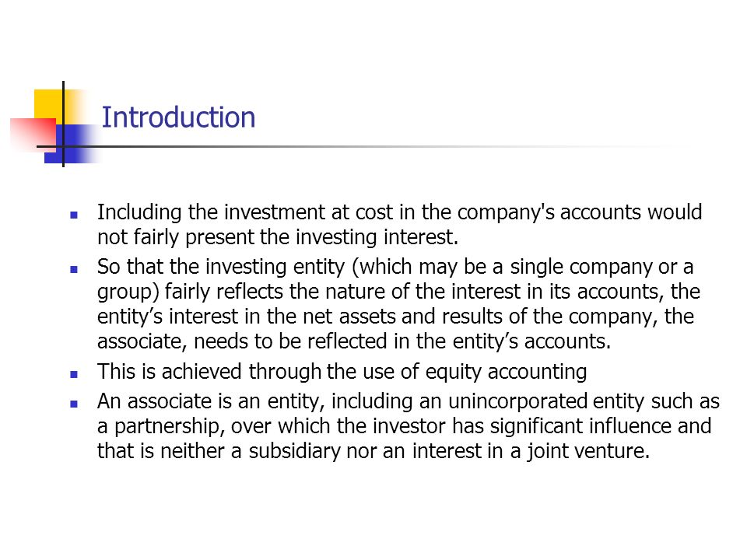
Task: Select the second bullet marker
Action: [74, 270]
